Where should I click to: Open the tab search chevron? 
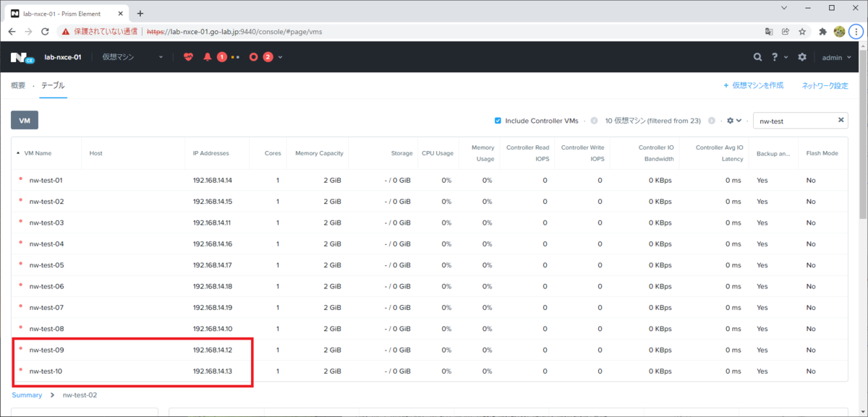pyautogui.click(x=786, y=7)
